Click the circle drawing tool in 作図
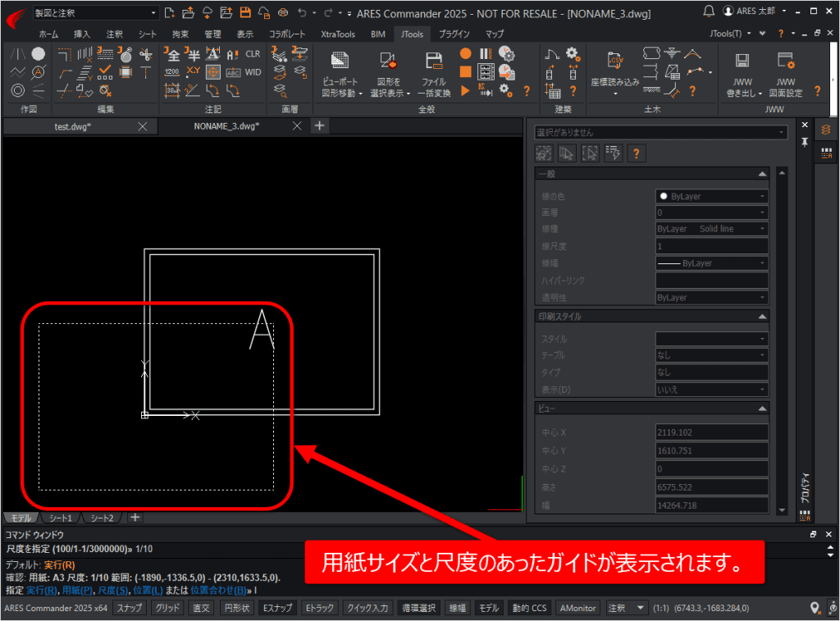The image size is (840, 621). point(38,54)
